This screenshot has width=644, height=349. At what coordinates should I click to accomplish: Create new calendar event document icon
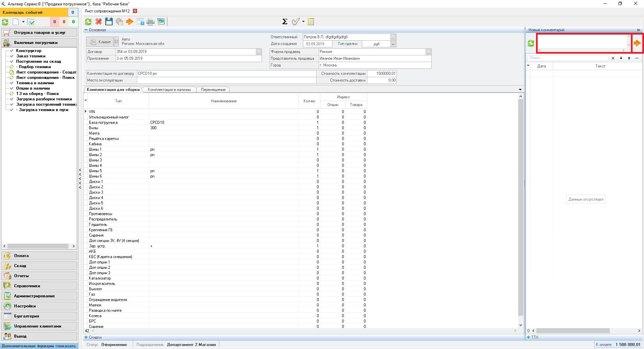point(16,22)
